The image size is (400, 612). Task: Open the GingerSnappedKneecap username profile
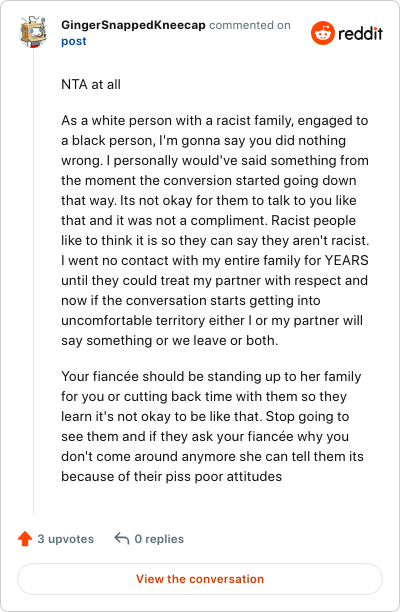(x=133, y=25)
